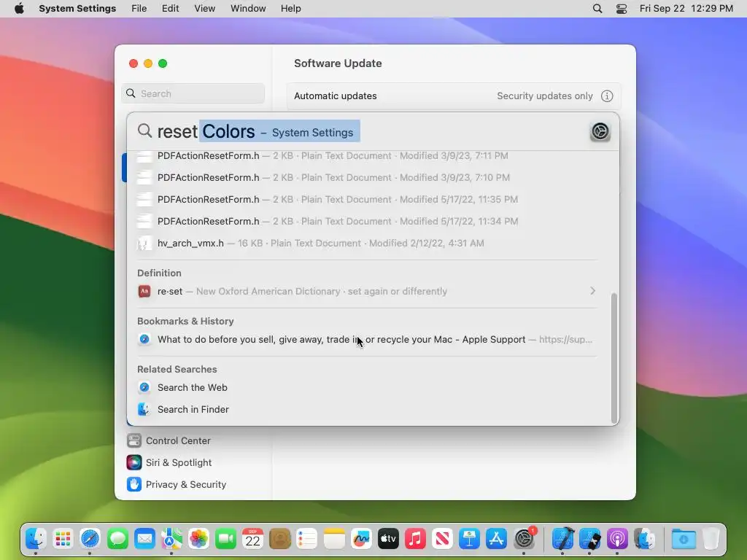Open News app in the dock
This screenshot has width=747, height=560.
(x=442, y=539)
